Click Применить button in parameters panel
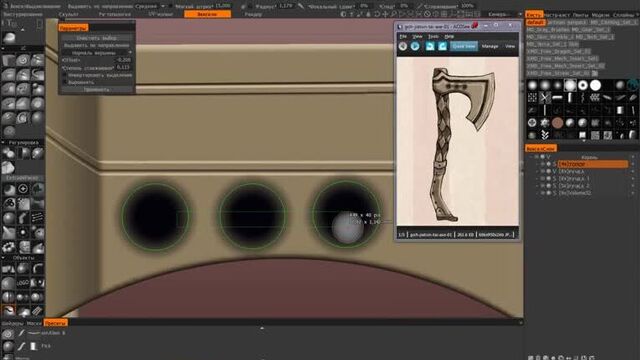Viewport: 640px width, 360px height. click(x=96, y=89)
